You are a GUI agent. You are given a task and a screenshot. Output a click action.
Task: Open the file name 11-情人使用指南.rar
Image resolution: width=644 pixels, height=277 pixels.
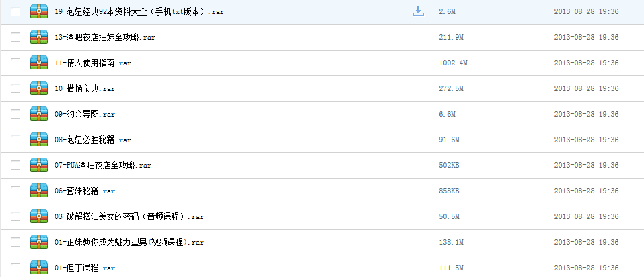pos(93,63)
